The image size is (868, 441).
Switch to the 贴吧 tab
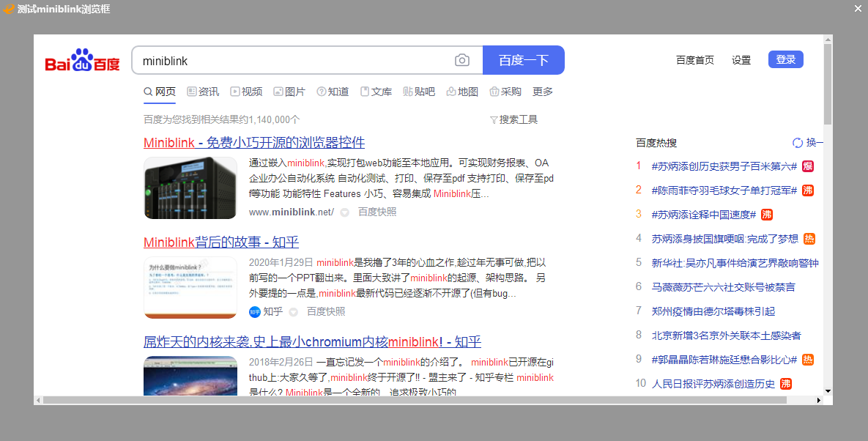point(419,92)
